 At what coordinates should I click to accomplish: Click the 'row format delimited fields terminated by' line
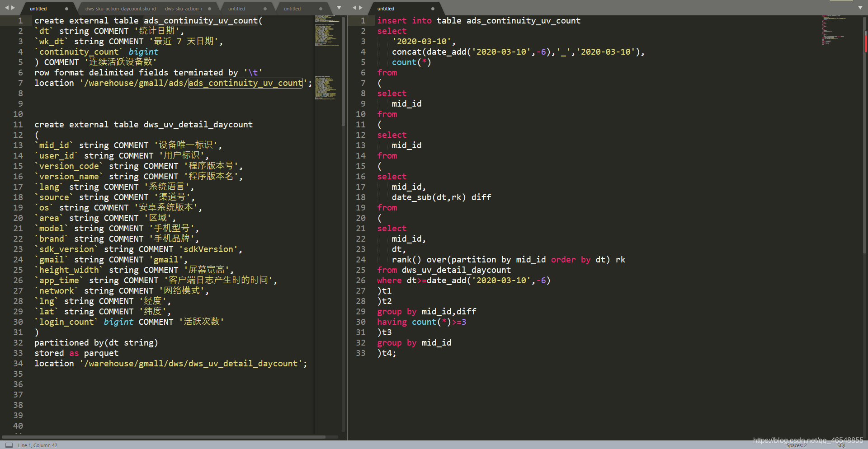(148, 73)
